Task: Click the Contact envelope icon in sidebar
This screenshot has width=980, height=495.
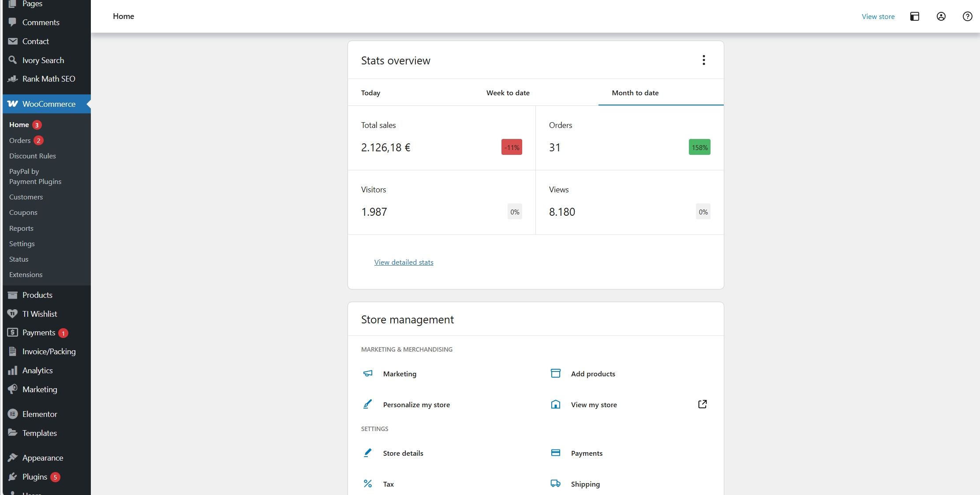Action: [13, 41]
